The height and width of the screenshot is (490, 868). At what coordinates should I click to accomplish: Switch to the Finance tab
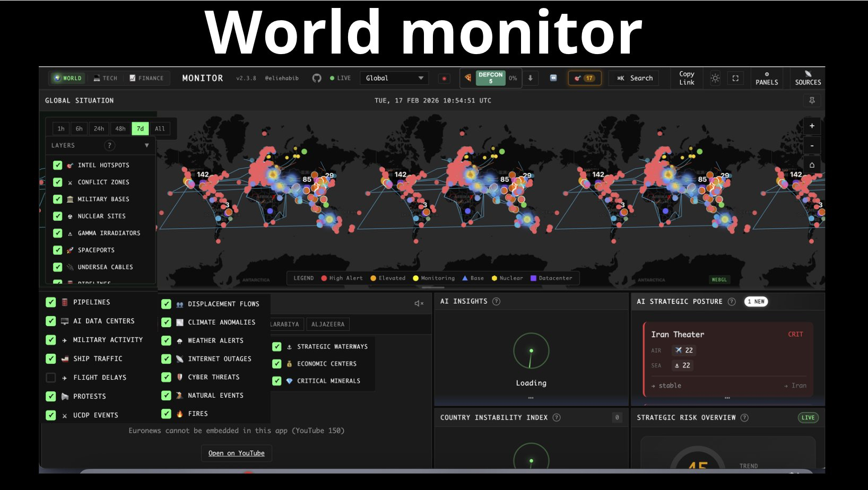point(146,78)
